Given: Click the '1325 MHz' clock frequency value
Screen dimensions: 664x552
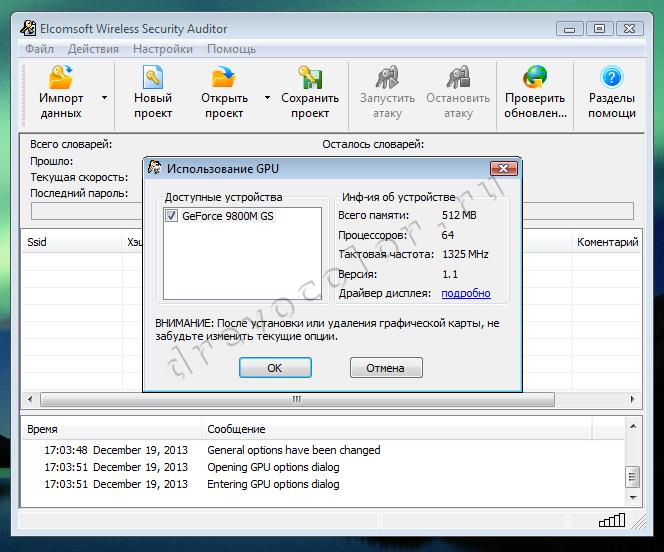Looking at the screenshot, I should 465,254.
